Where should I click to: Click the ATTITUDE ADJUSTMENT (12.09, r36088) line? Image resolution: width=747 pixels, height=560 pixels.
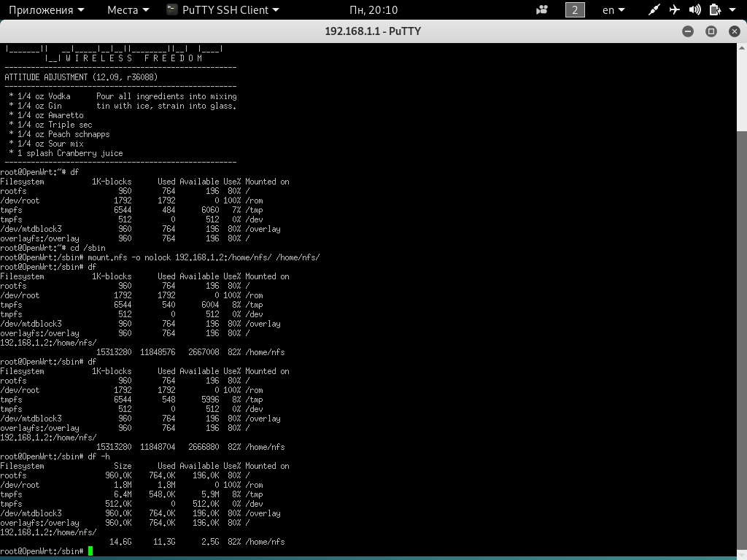tap(81, 77)
